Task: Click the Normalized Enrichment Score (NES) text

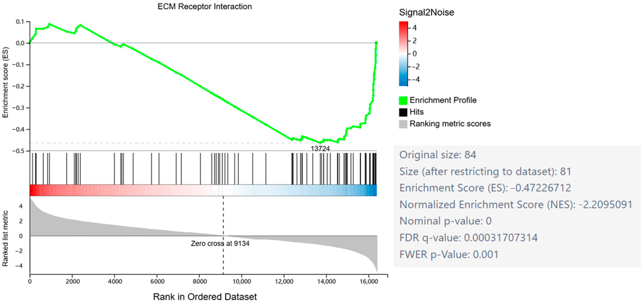Action: click(516, 205)
